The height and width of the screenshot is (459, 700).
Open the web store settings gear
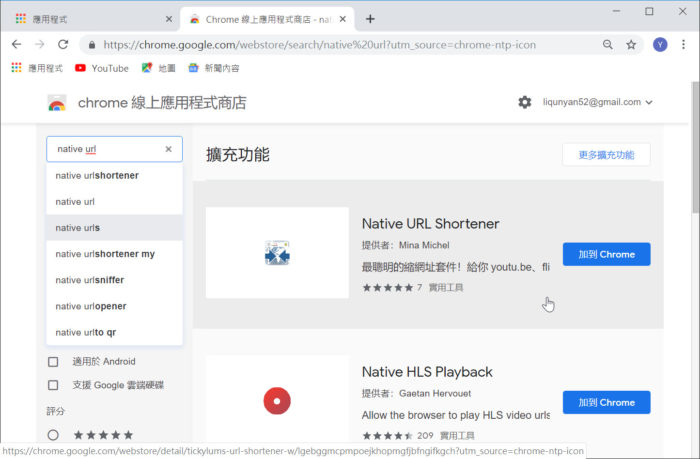click(x=525, y=102)
